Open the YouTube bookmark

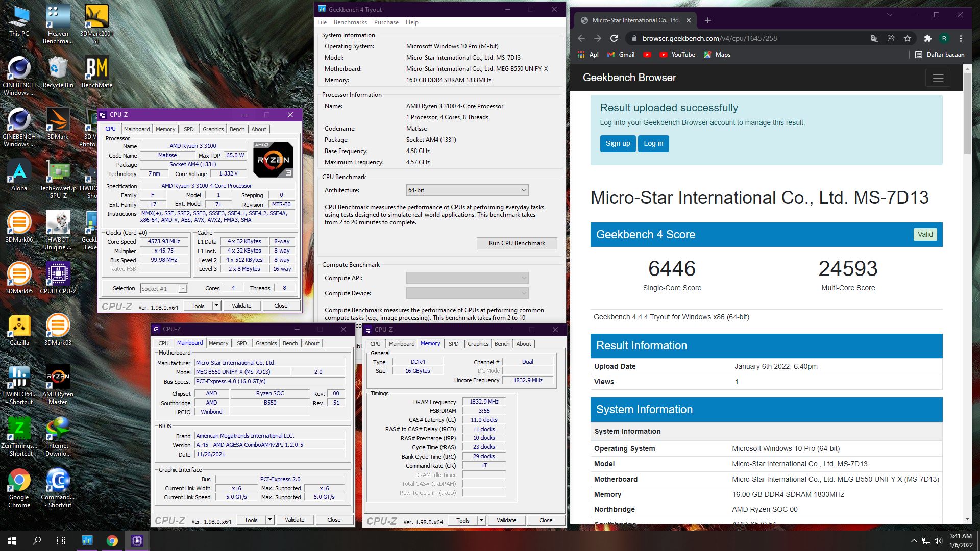[x=677, y=55]
